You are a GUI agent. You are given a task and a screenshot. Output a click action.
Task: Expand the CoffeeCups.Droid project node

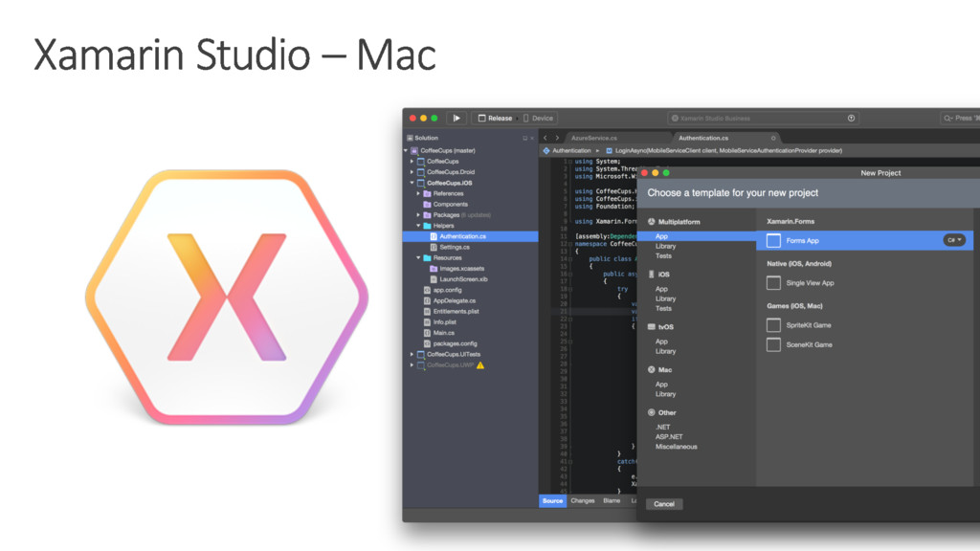[412, 172]
